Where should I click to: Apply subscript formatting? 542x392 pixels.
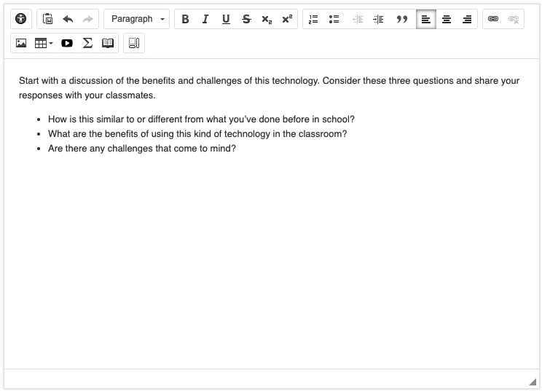click(267, 19)
